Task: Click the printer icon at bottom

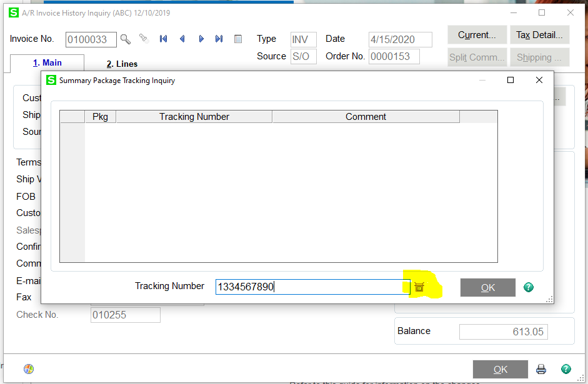Action: tap(541, 369)
